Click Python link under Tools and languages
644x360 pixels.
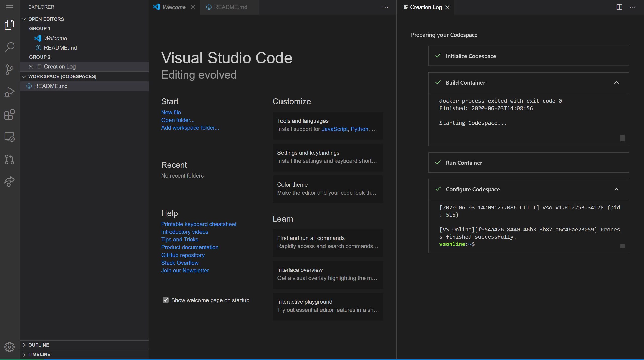(359, 129)
